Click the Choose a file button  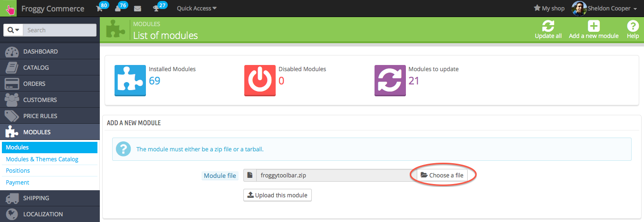442,175
